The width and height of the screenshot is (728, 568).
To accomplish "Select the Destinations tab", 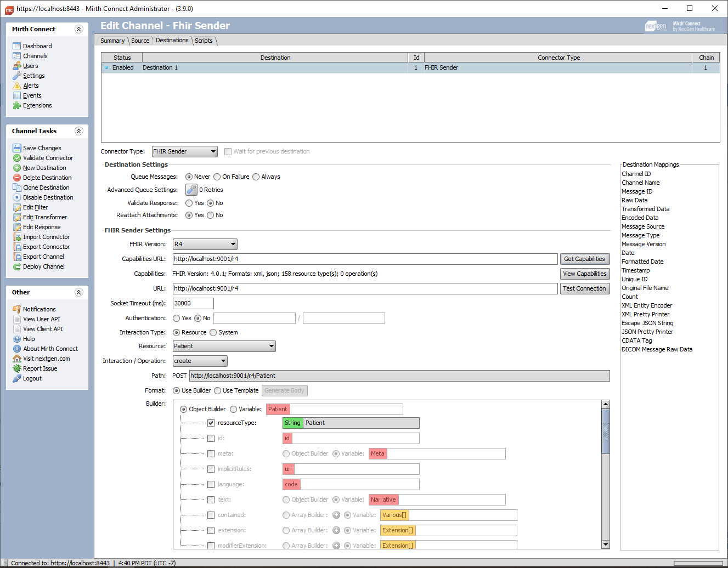I will [x=172, y=40].
